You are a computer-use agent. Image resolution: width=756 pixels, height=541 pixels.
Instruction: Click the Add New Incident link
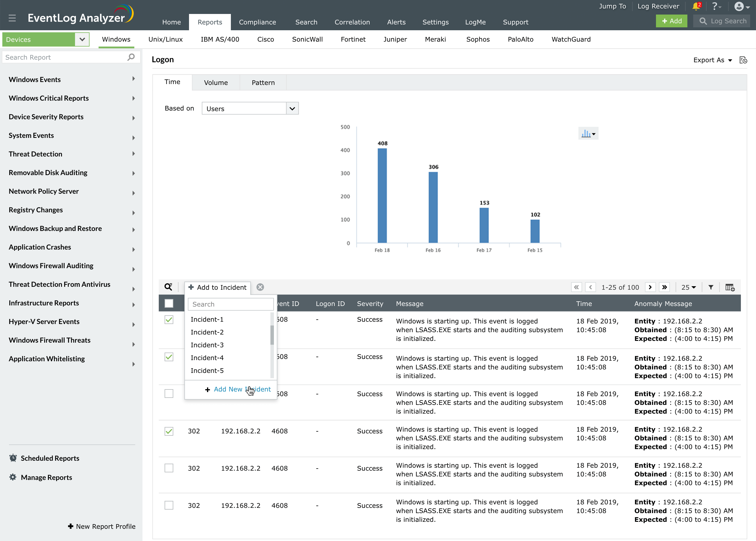(x=242, y=389)
